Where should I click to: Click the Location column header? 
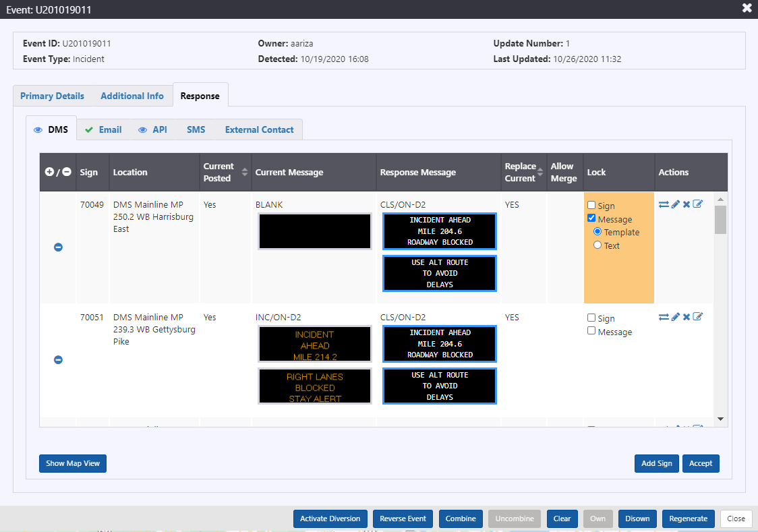[154, 172]
